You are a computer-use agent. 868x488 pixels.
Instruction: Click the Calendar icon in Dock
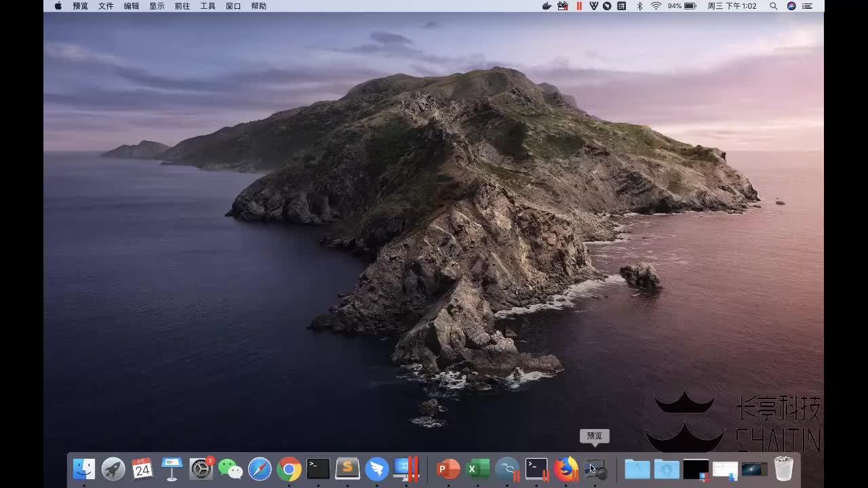click(x=142, y=468)
